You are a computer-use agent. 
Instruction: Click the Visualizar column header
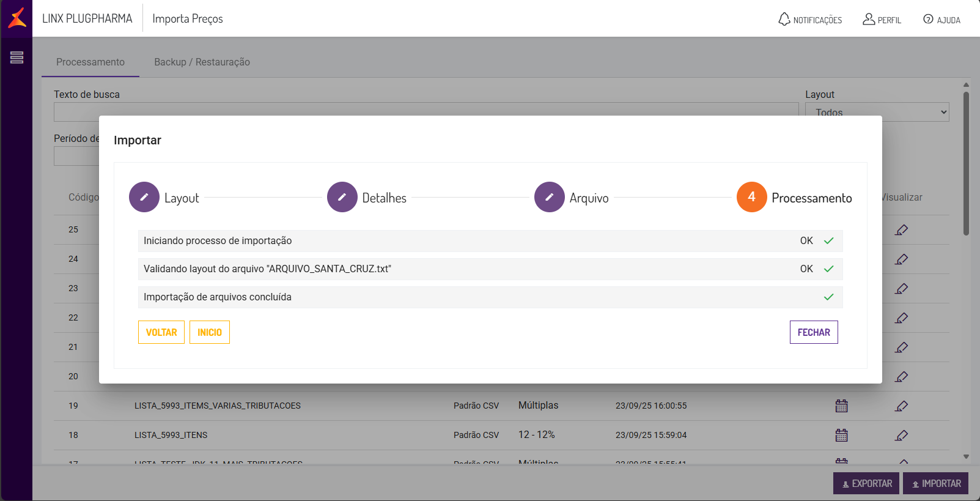(x=902, y=197)
